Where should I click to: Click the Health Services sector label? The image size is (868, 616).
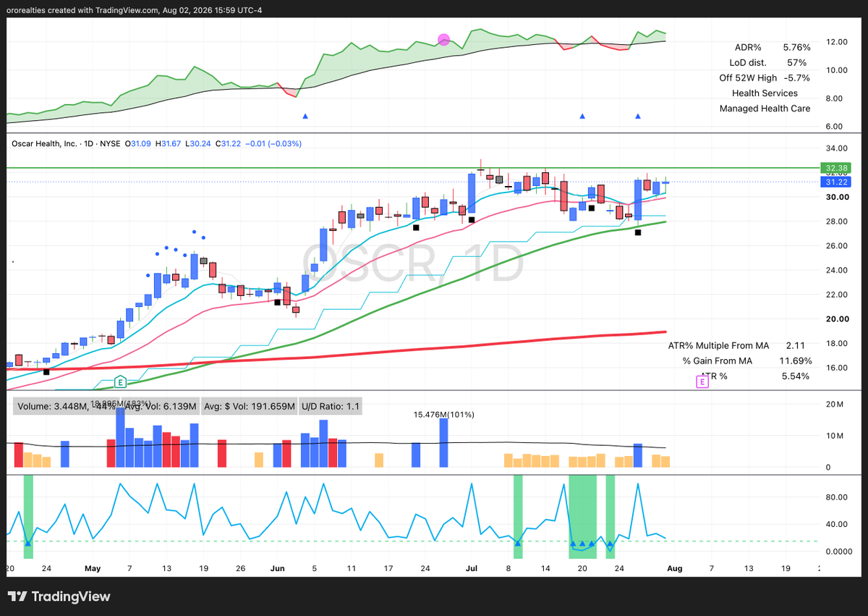[765, 93]
